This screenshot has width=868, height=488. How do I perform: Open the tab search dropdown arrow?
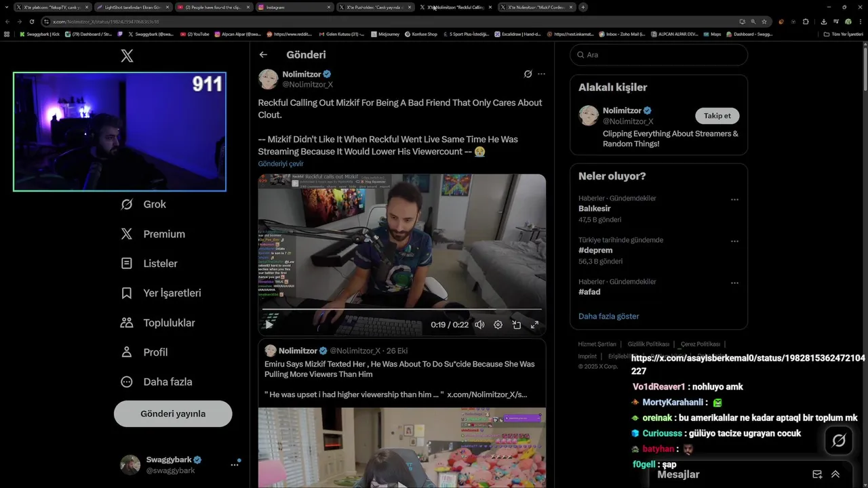click(7, 7)
